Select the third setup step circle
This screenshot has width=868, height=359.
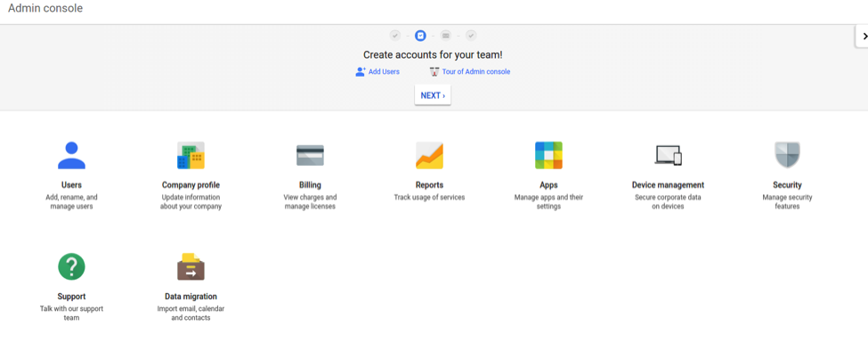pos(446,36)
